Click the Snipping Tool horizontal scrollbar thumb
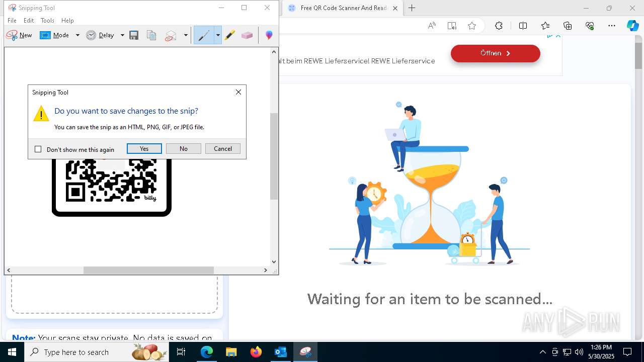 (x=148, y=270)
